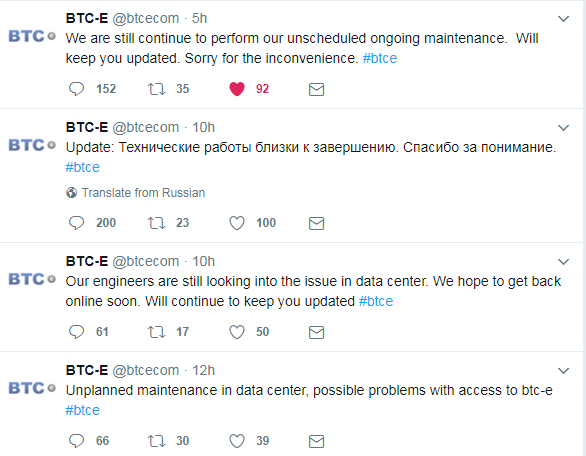Reply to the 5h unscheduled maintenance tweet

pyautogui.click(x=77, y=89)
